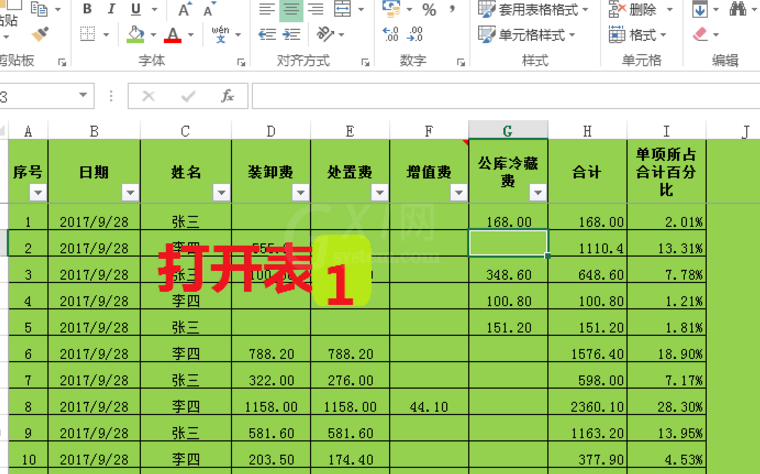Apply the fill color bucket
760x474 pixels.
pos(136,34)
